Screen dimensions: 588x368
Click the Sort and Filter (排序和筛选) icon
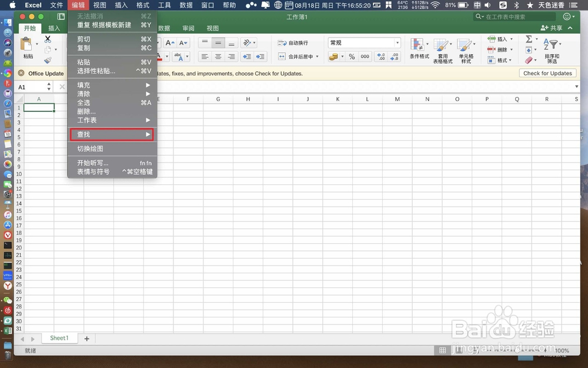(552, 44)
